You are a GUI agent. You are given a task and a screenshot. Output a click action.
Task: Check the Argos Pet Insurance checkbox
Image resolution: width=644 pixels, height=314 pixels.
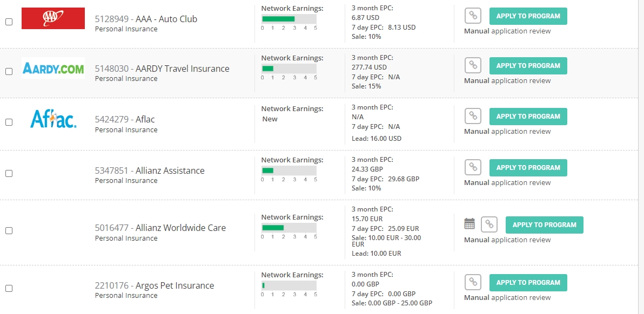coord(9,289)
